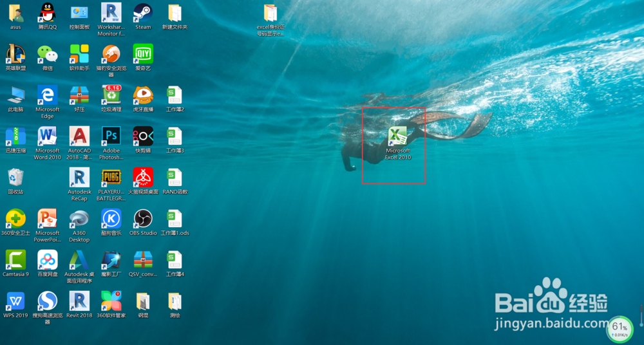Screen dimensions: 644x345
Task: Open the 快剪辑 video editor icon
Action: point(143,140)
